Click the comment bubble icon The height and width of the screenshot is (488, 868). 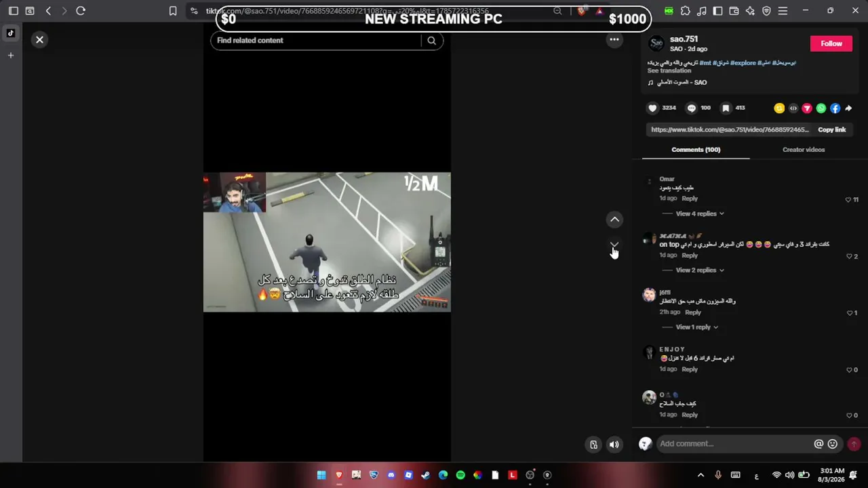point(692,108)
